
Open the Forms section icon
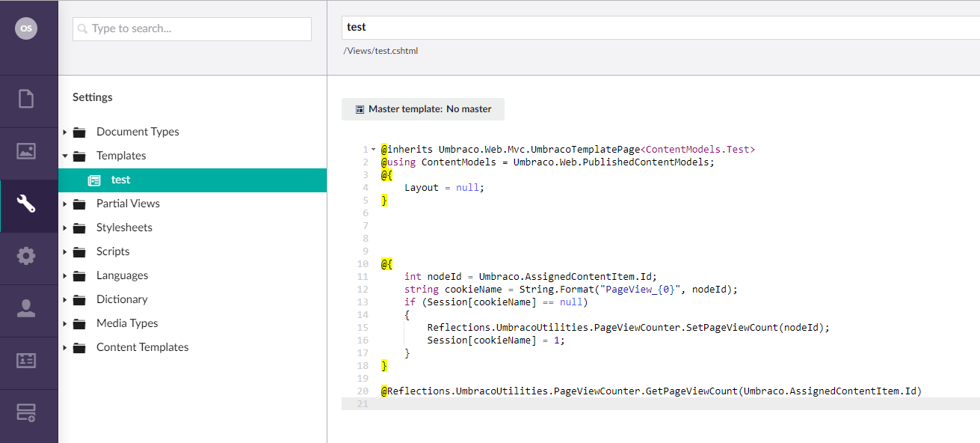pos(26,412)
